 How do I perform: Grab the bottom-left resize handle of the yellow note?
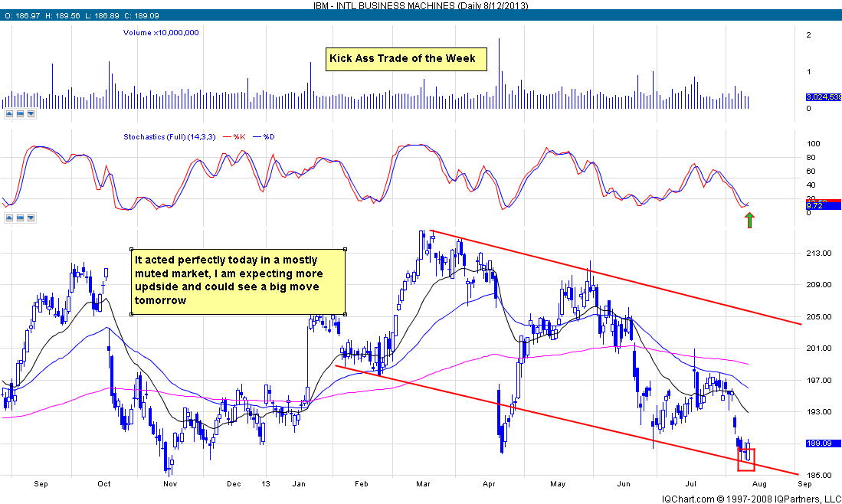pos(129,313)
